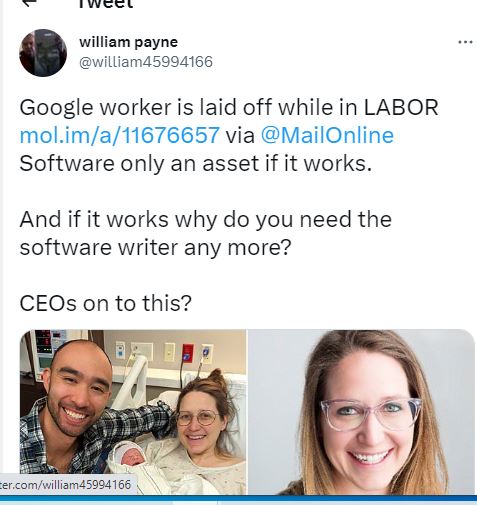Open william payne's round profile avatar

pos(43,53)
